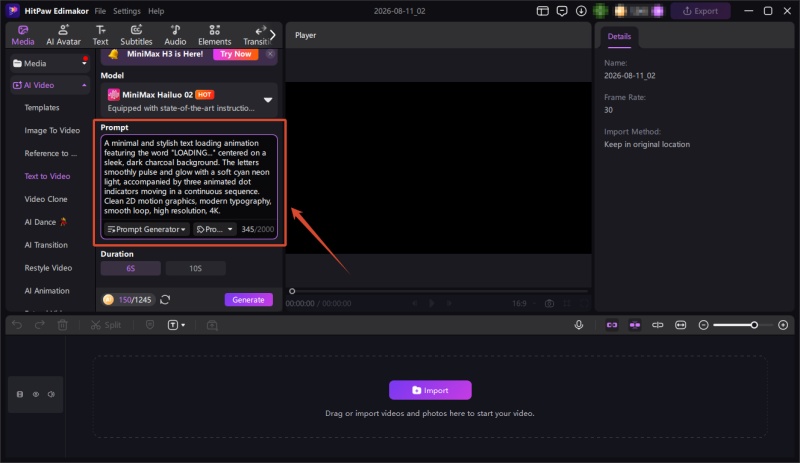Open the Subtitles tab
Viewport: 800px width, 463px height.
click(136, 35)
